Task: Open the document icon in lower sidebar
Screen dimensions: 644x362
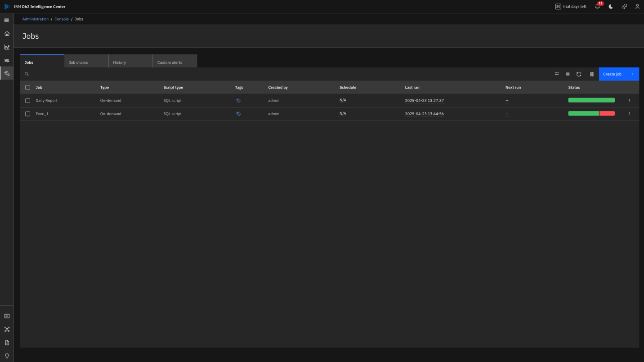Action: [7, 343]
